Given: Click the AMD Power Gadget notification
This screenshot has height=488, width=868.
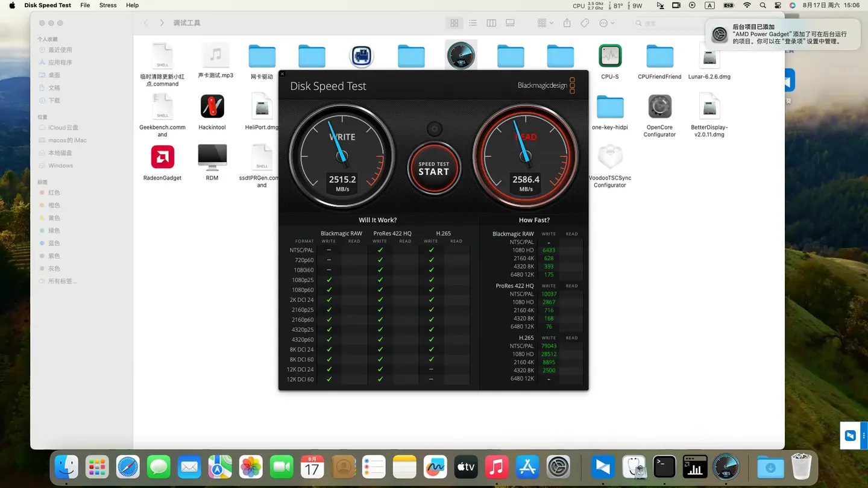Looking at the screenshot, I should pos(782,34).
